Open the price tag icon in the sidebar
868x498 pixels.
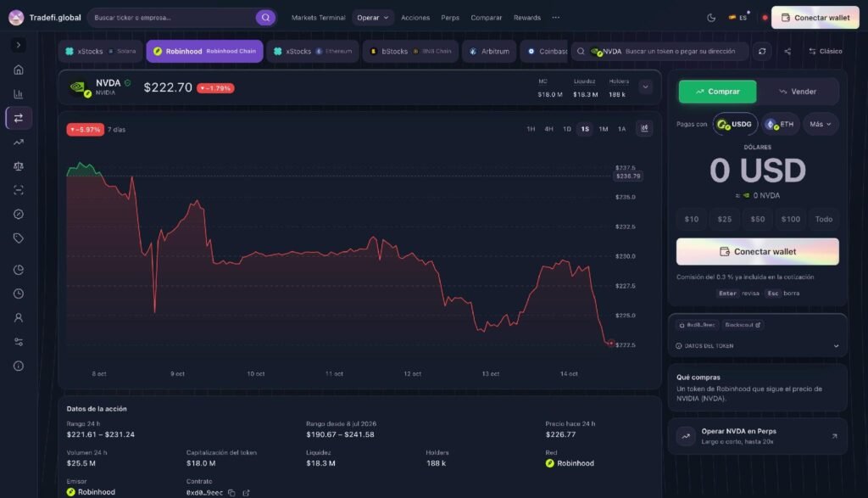(x=19, y=238)
